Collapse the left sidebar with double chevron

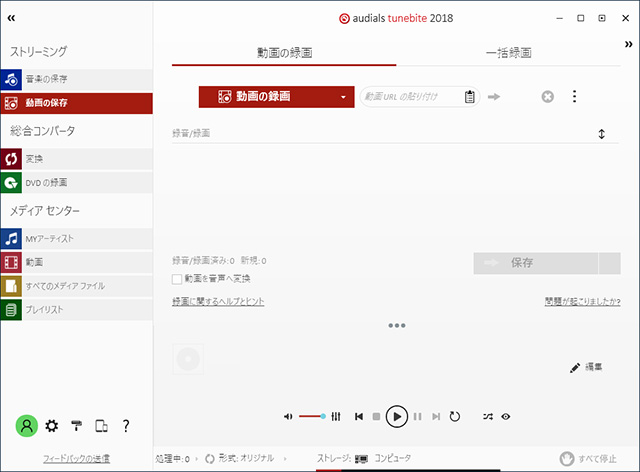point(11,18)
